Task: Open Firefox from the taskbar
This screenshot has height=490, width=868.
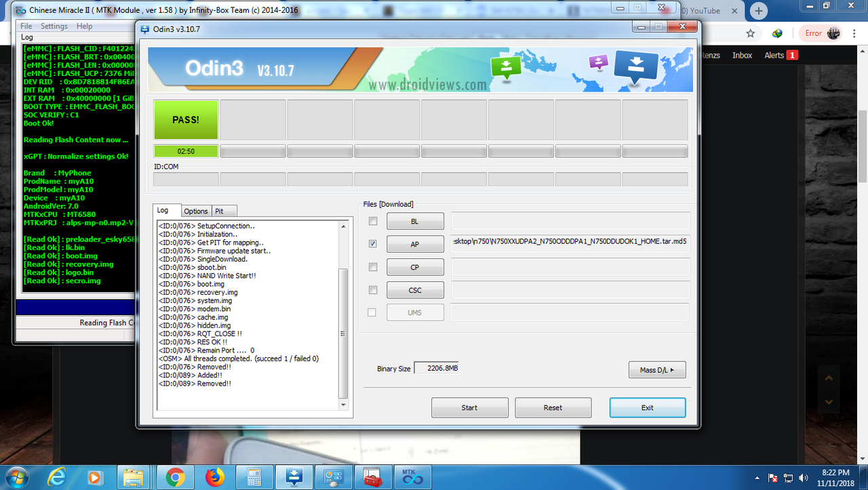Action: tap(215, 477)
